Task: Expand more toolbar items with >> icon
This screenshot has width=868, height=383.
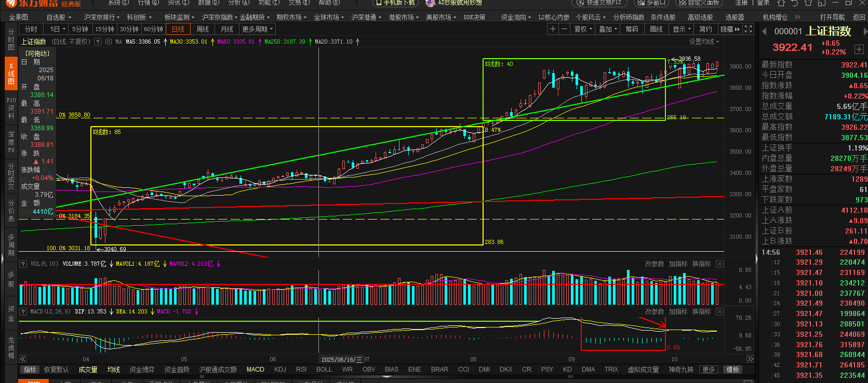Action: [x=797, y=17]
